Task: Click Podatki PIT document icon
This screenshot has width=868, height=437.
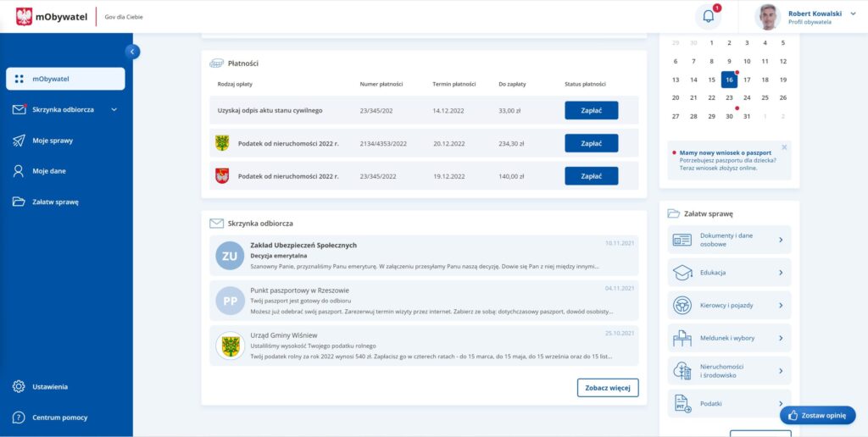Action: (x=683, y=404)
